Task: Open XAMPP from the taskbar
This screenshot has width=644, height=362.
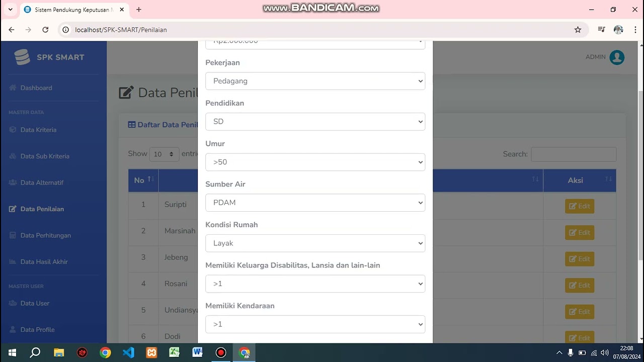Action: pos(151,352)
